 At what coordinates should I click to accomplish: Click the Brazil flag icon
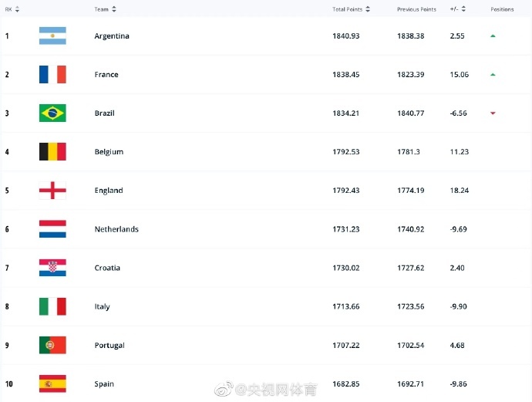tap(52, 113)
